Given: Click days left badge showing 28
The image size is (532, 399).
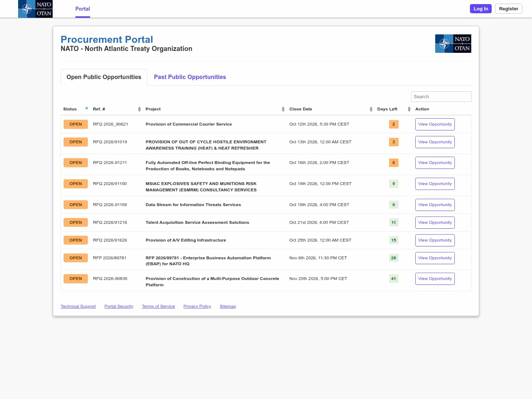Looking at the screenshot, I should tap(393, 258).
